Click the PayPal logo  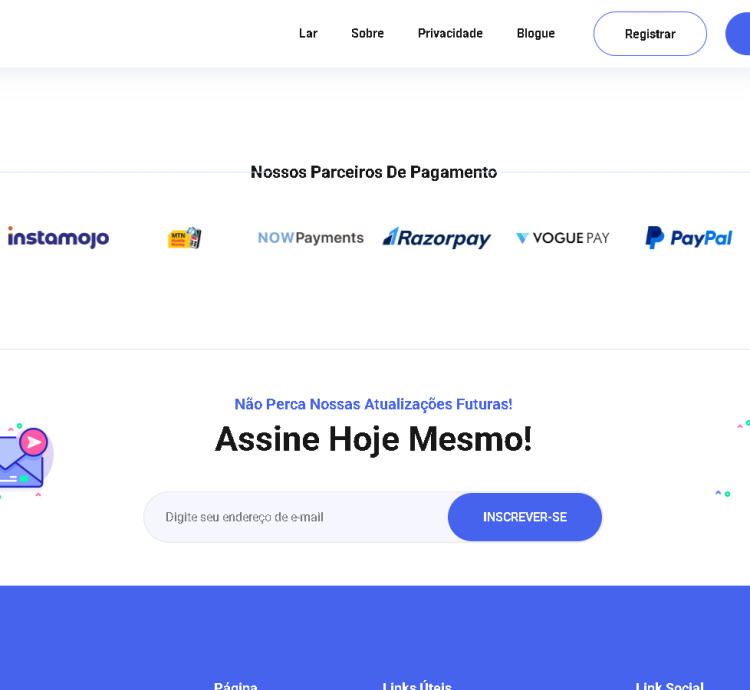coord(689,238)
